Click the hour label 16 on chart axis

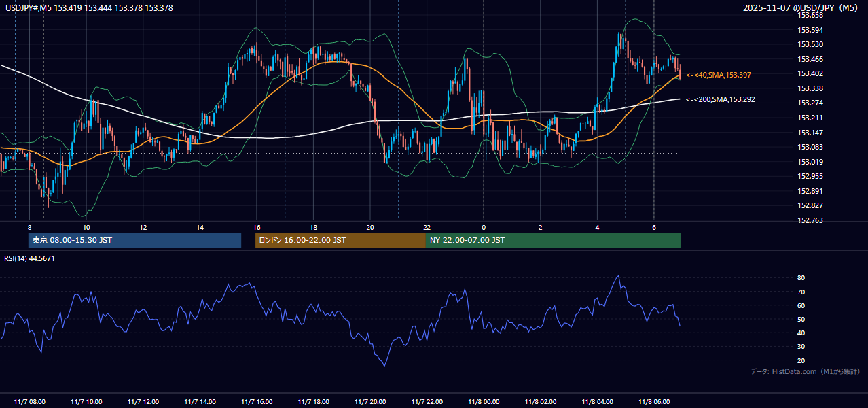tap(257, 227)
